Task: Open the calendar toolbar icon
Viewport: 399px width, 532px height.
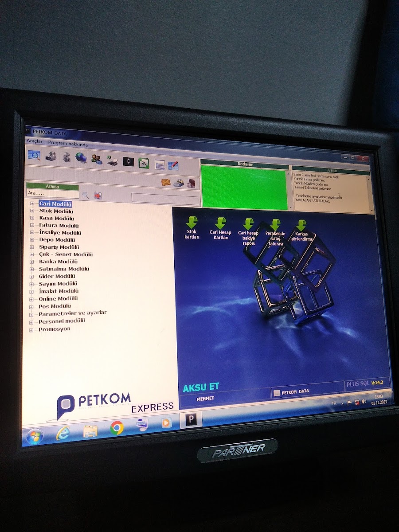Action: click(160, 164)
